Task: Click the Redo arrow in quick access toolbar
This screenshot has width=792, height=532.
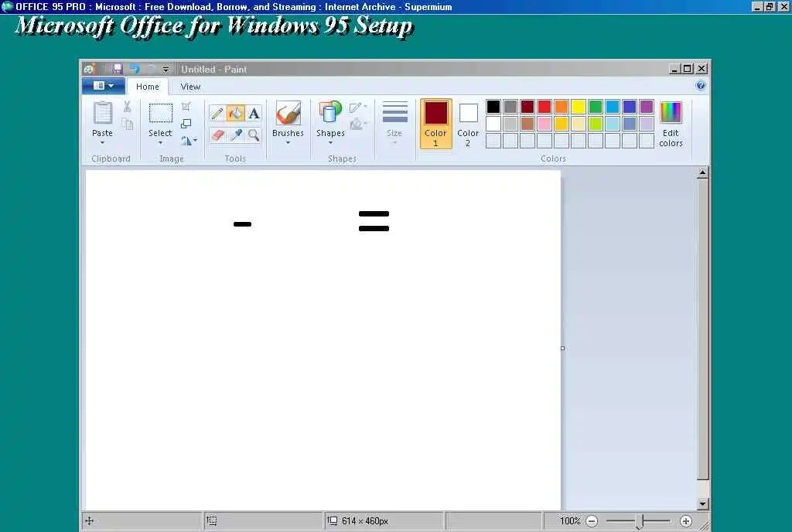Action: [x=151, y=69]
